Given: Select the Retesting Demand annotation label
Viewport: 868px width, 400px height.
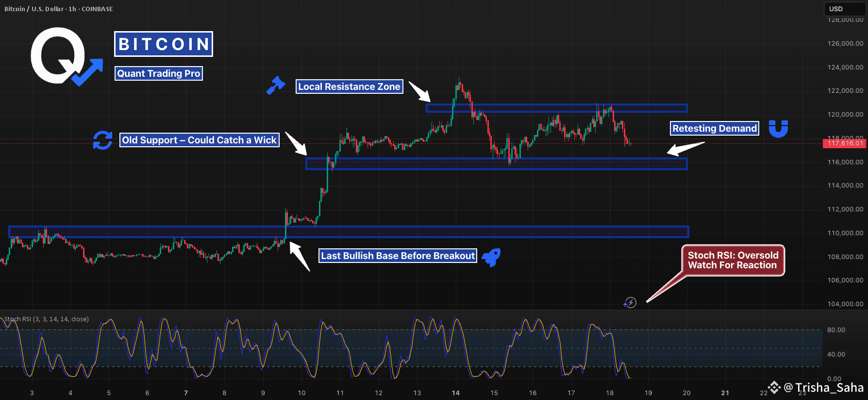Looking at the screenshot, I should (x=714, y=128).
